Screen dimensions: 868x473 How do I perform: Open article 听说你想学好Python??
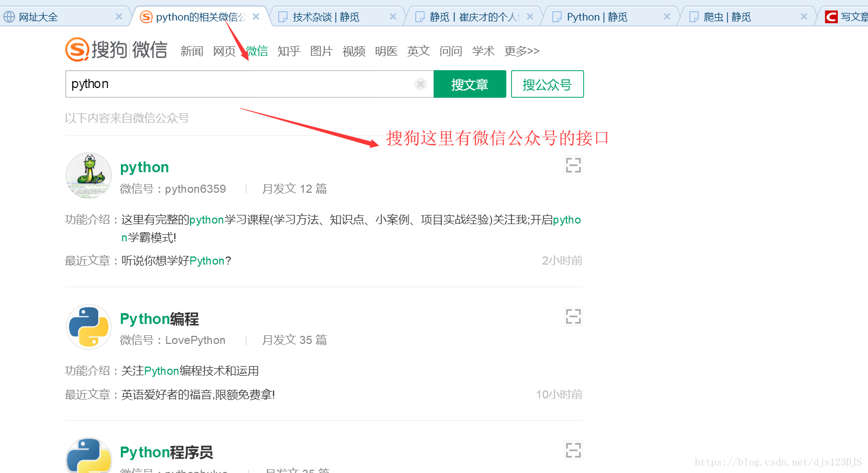click(176, 261)
